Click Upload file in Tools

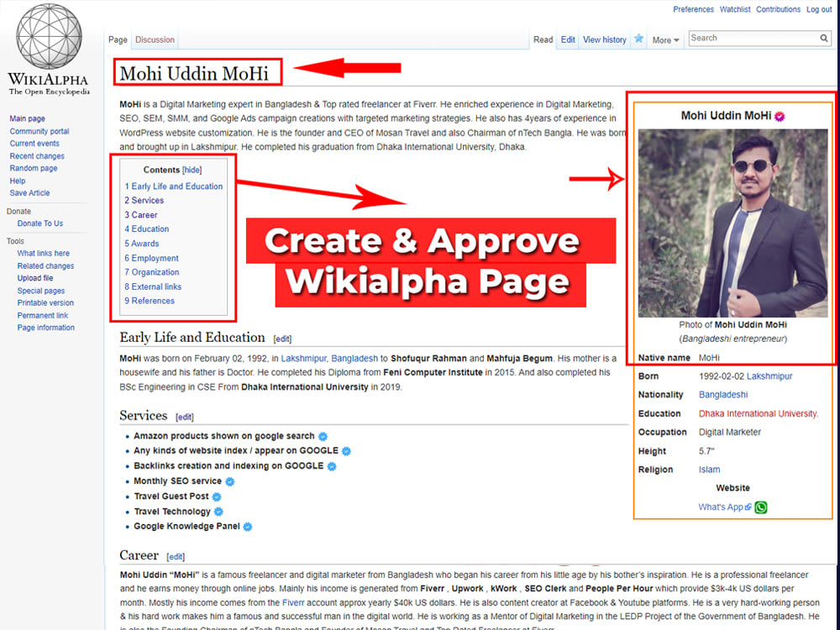pos(34,278)
